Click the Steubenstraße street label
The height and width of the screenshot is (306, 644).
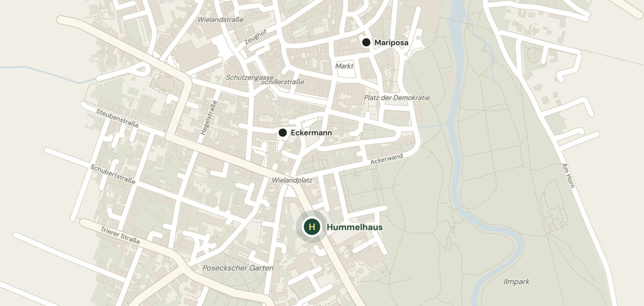(117, 118)
